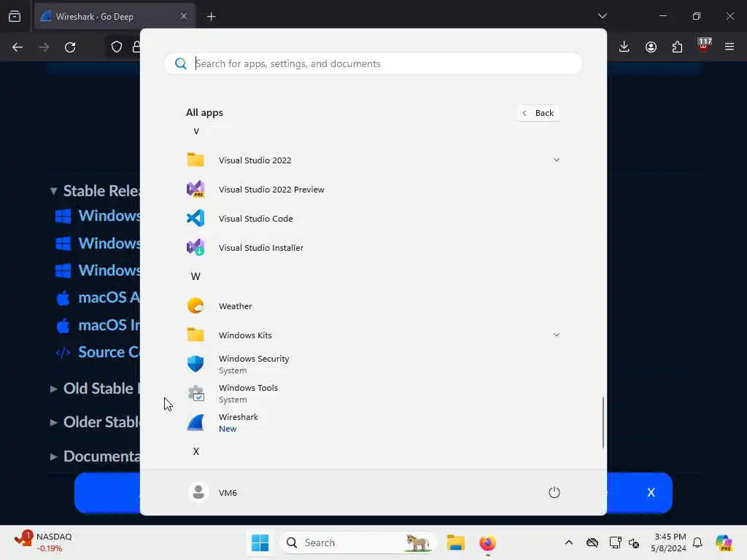Open the NASDAQ widget on taskbar
This screenshot has width=747, height=560.
pyautogui.click(x=43, y=542)
